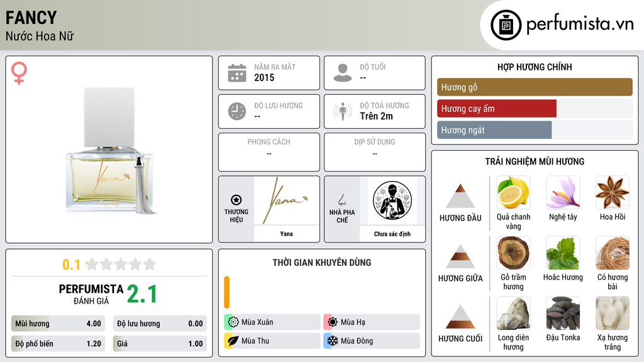This screenshot has width=644, height=362.
Task: Click the Mùa Đông snowflake icon
Action: coord(332,341)
